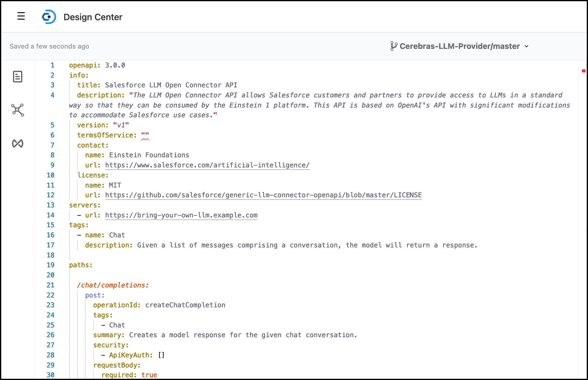Click 'name: Einstein Foundations' text
Screen dimensions: 588x380
tap(137, 155)
